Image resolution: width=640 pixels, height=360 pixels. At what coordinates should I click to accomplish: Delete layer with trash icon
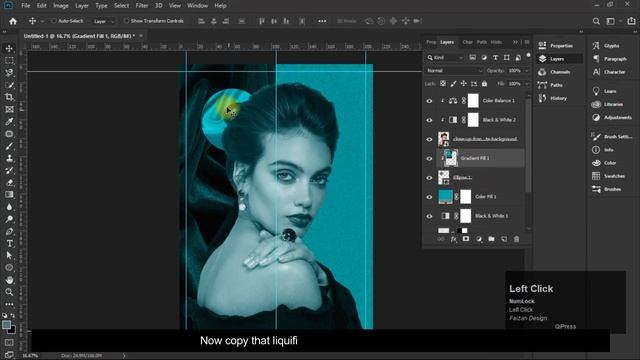516,239
